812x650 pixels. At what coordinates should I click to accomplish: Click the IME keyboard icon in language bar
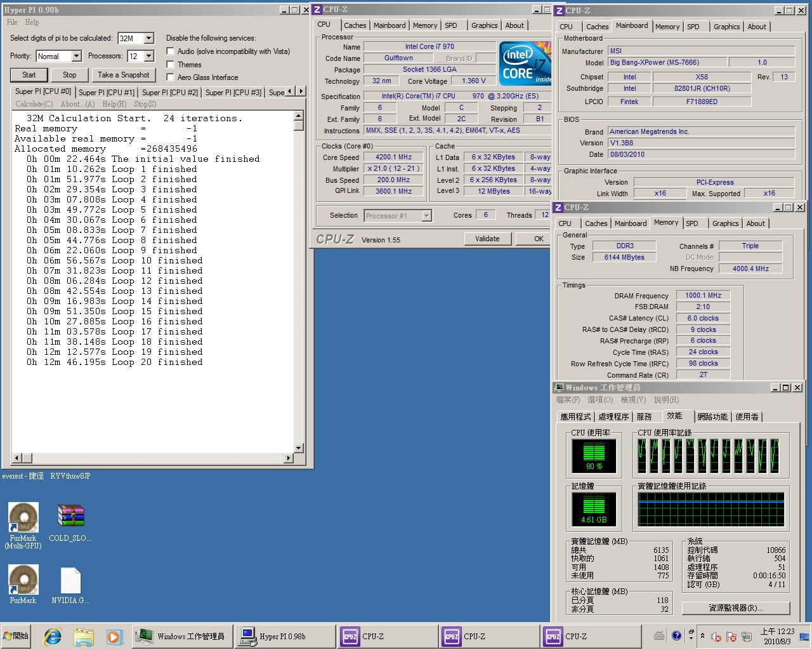(x=659, y=635)
